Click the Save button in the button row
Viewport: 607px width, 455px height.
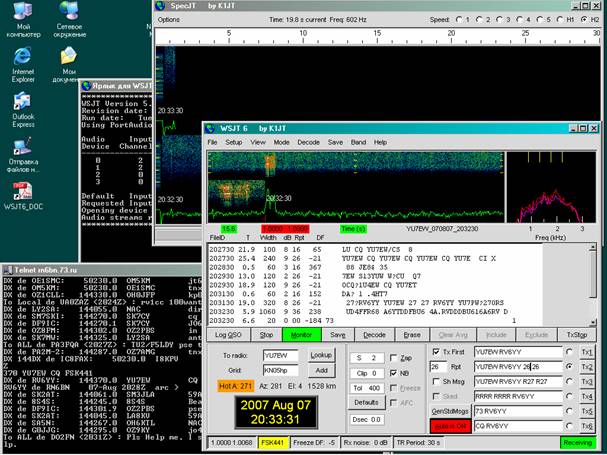(x=338, y=335)
